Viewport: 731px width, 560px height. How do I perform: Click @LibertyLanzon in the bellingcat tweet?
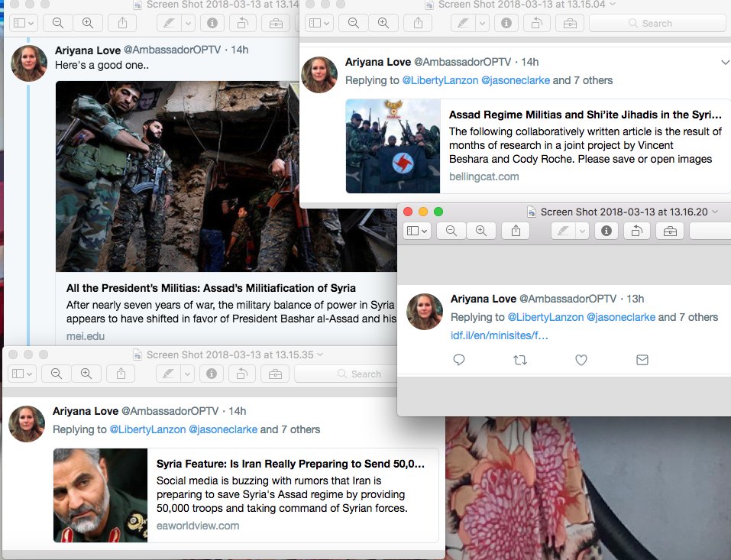[x=440, y=80]
